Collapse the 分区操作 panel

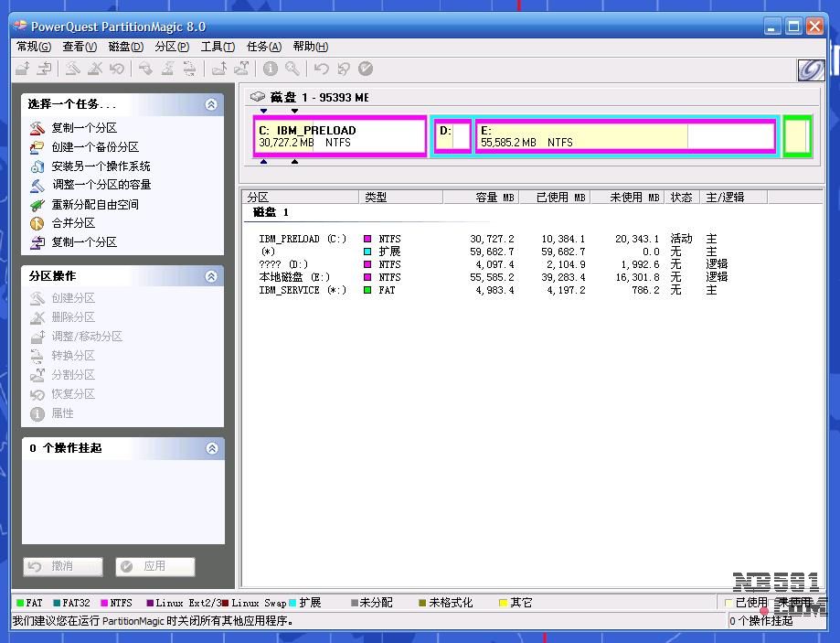(x=211, y=276)
